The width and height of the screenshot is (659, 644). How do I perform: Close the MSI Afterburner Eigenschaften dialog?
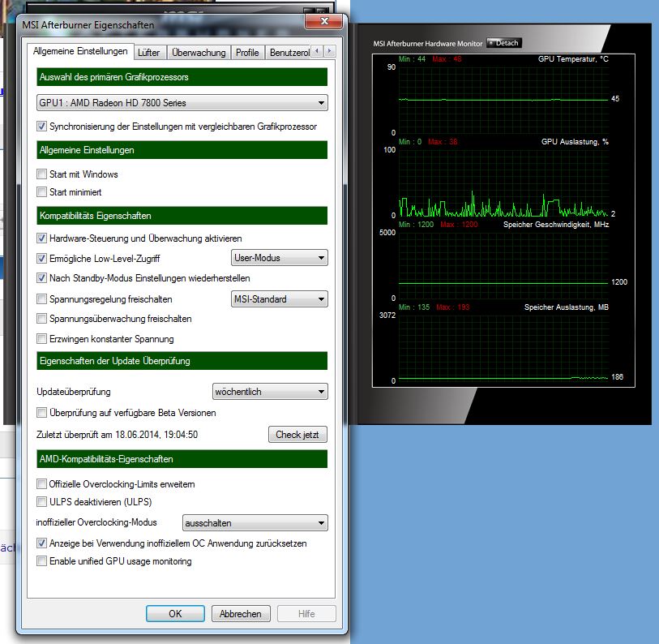(323, 21)
